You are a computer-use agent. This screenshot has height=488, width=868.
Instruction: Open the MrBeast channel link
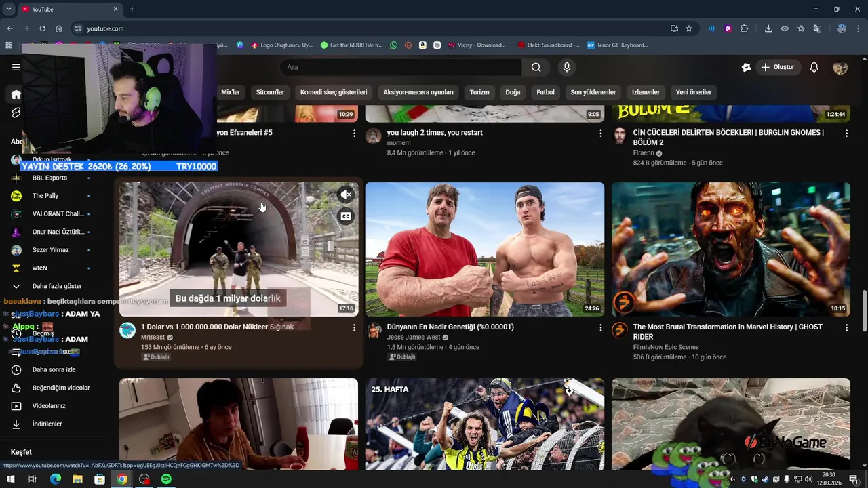pos(153,337)
